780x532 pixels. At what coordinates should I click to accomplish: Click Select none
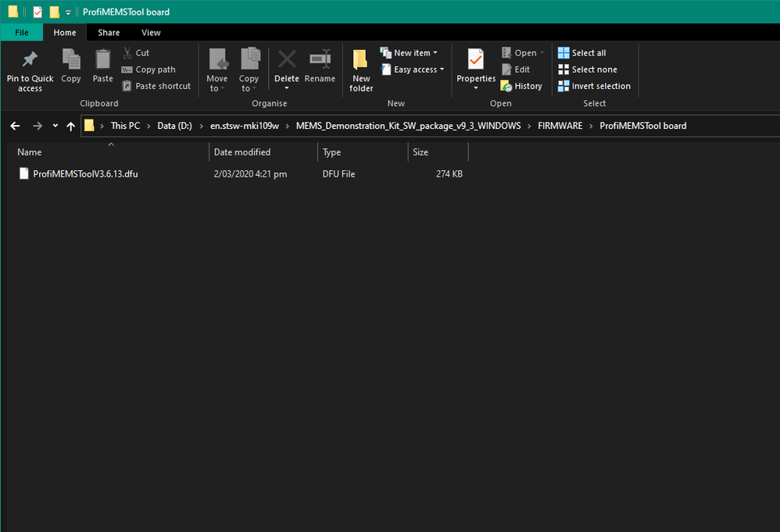pyautogui.click(x=588, y=70)
